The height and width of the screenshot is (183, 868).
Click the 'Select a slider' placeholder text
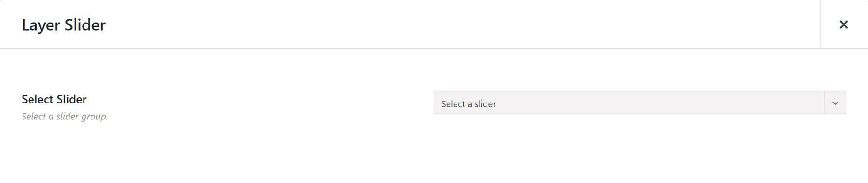coord(469,104)
